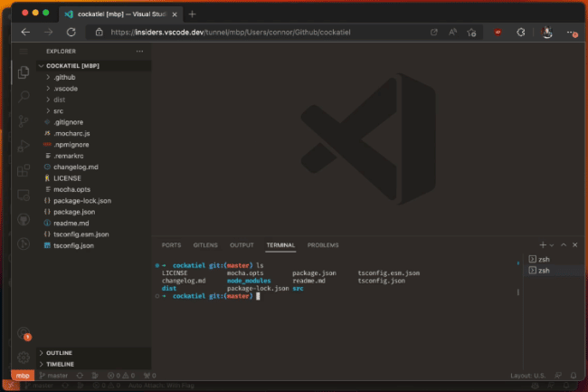Switch to the OUTPUT panel tab
The image size is (588, 392).
(x=242, y=245)
